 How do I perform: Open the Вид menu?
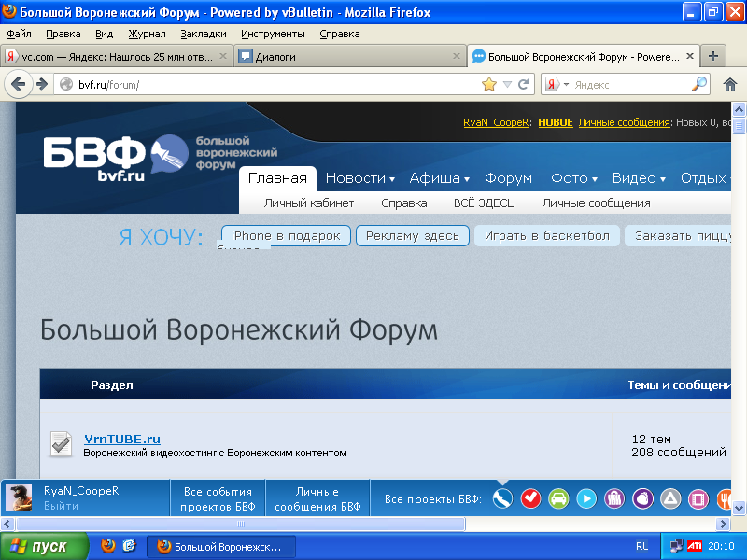tap(104, 34)
